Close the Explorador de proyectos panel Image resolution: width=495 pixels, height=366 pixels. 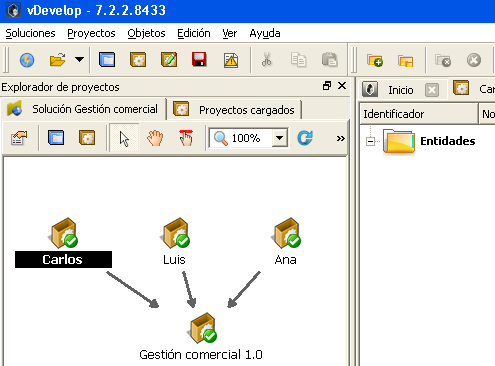click(x=342, y=86)
